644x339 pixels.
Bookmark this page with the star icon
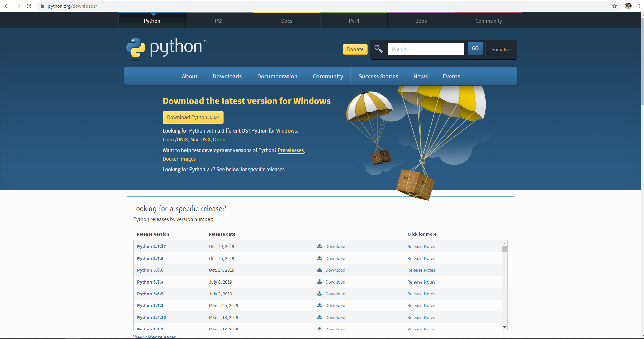pos(615,6)
